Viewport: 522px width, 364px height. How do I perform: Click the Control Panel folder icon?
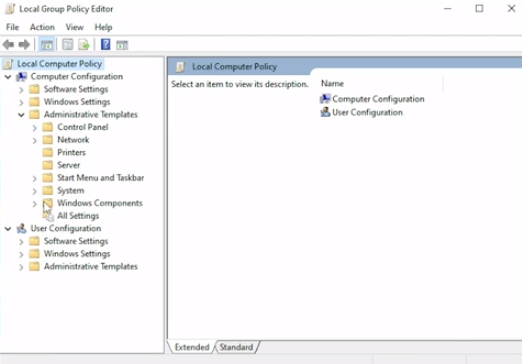48,127
